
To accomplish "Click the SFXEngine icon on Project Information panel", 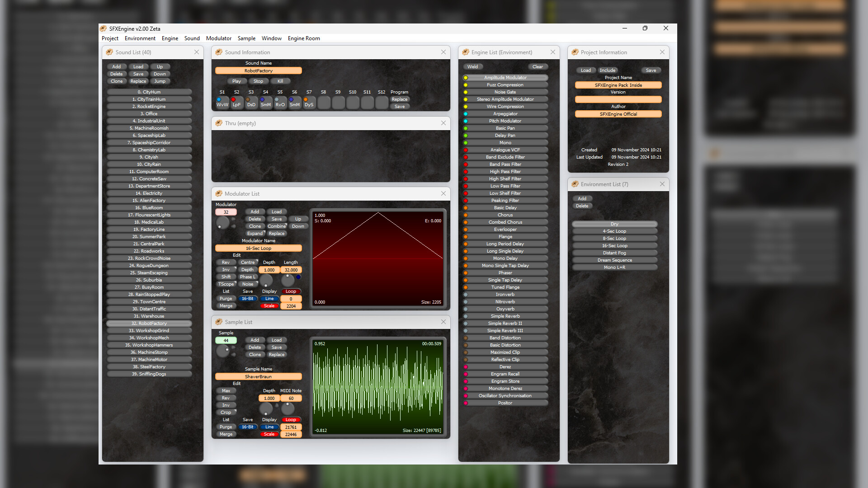I will click(x=575, y=52).
